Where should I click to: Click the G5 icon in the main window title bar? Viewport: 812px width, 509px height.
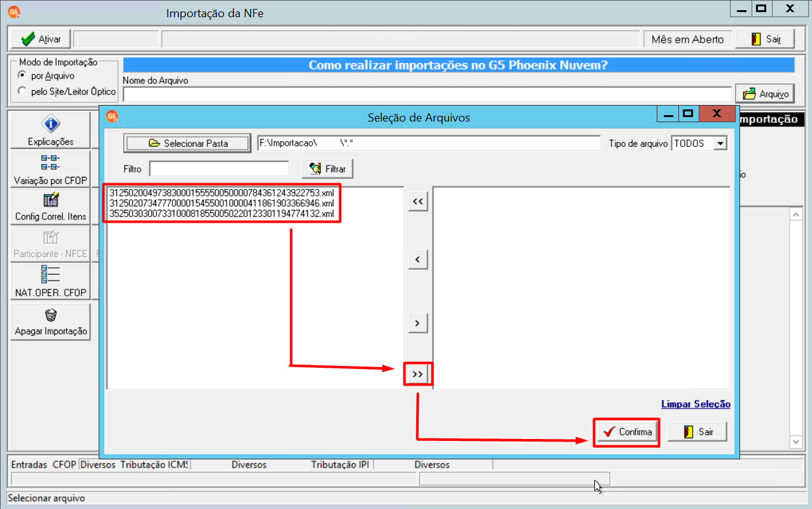(x=14, y=11)
